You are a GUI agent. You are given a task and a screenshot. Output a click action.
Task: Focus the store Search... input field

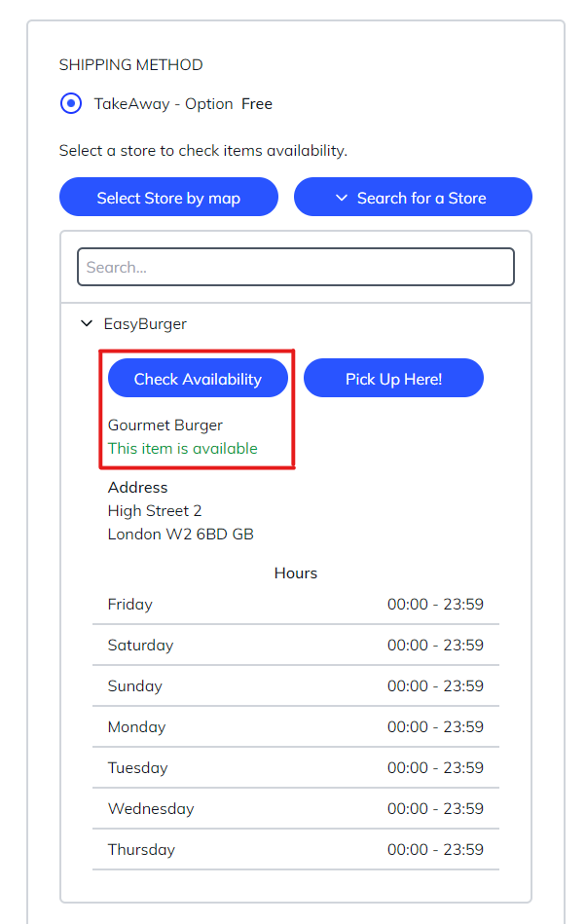[296, 267]
